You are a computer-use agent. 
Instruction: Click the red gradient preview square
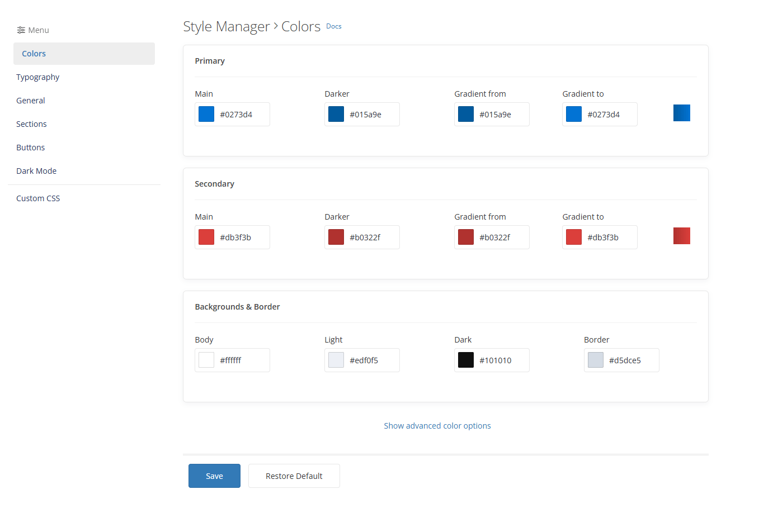[x=682, y=236]
